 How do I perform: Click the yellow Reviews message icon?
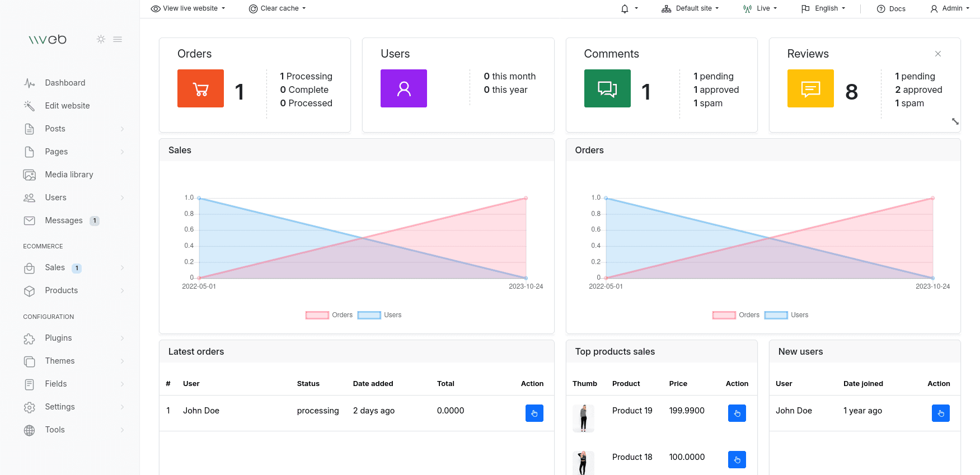pyautogui.click(x=810, y=88)
